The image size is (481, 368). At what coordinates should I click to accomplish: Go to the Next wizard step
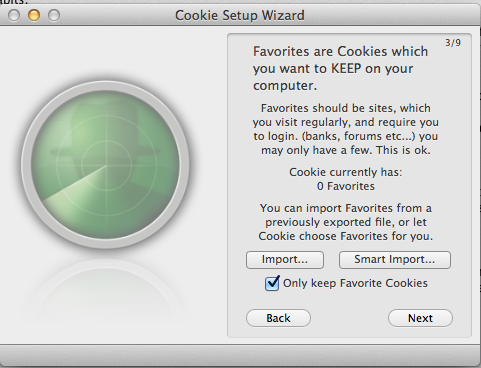point(420,318)
